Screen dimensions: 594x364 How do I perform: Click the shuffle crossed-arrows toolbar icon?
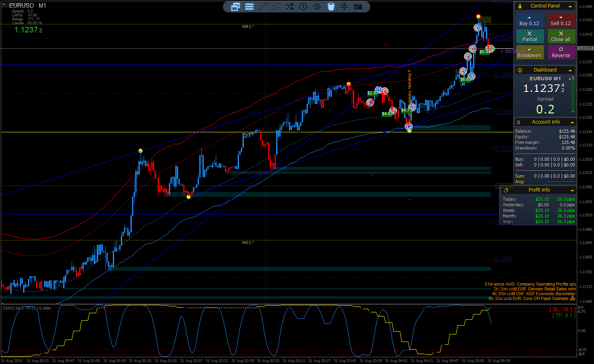pos(290,7)
